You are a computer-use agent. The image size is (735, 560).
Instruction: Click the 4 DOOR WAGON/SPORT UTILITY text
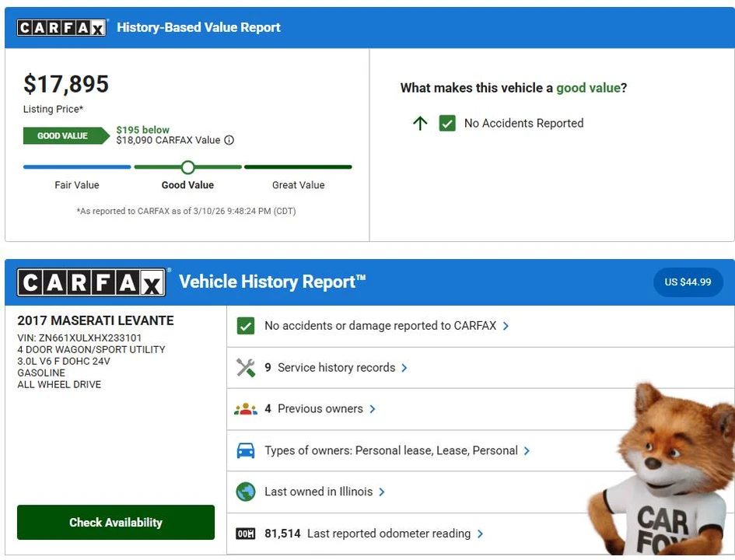92,349
